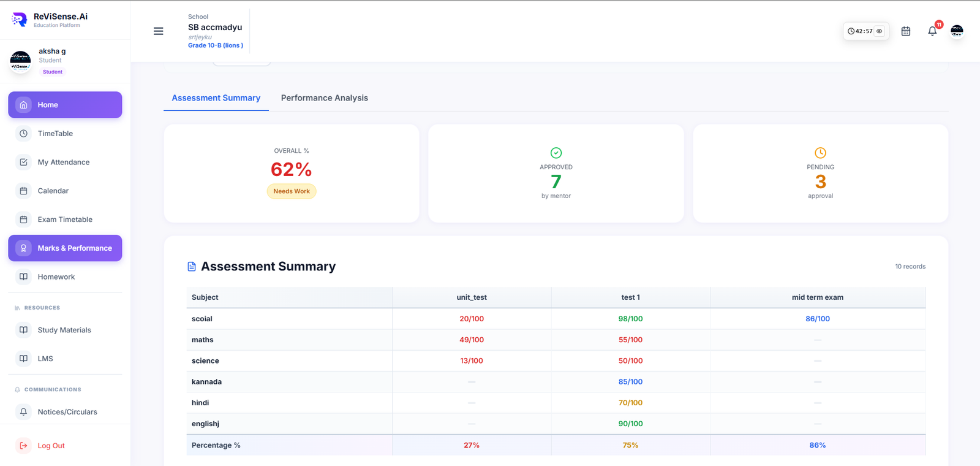Viewport: 980px width, 466px height.
Task: Click the ReViSense.Ai logo icon
Action: pyautogui.click(x=20, y=20)
